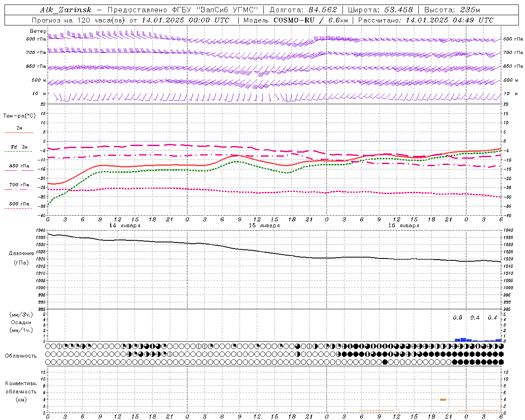Click the "(мм/1ч.)" precipitation unit label
Screen dimensions: 525x420
tap(21, 331)
